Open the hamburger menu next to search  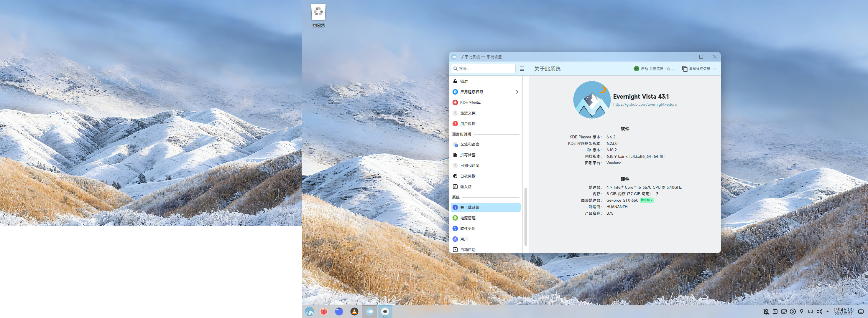[x=522, y=69]
